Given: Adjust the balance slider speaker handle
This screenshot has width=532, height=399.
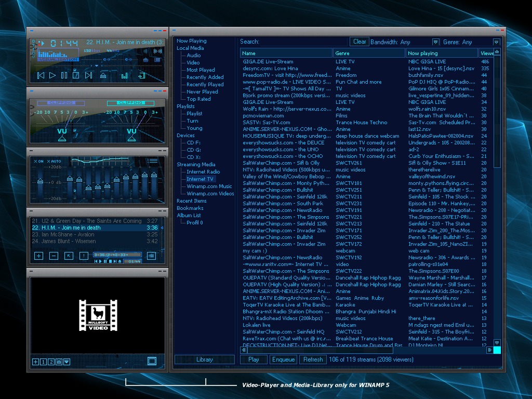Looking at the screenshot, I should point(127,59).
